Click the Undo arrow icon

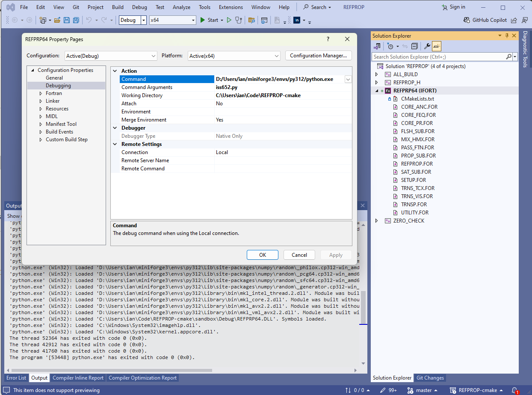click(89, 20)
